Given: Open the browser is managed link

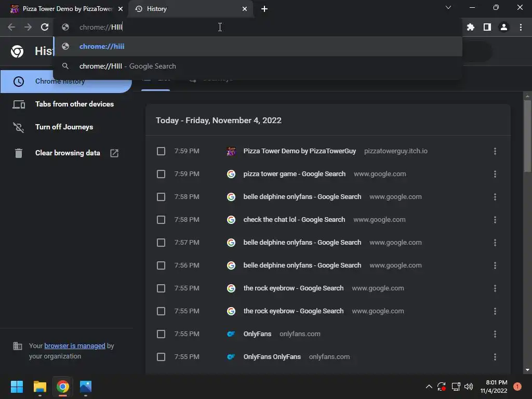Looking at the screenshot, I should 75,345.
